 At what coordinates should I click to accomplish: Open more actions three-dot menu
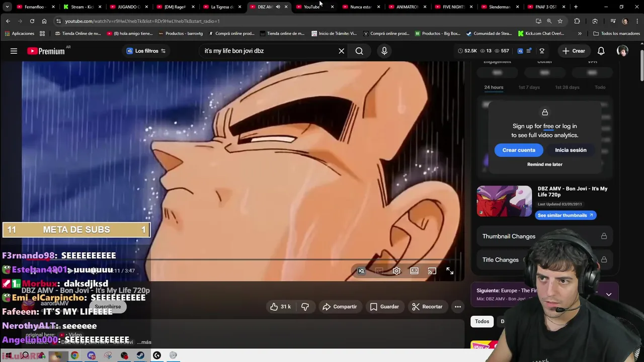(458, 307)
